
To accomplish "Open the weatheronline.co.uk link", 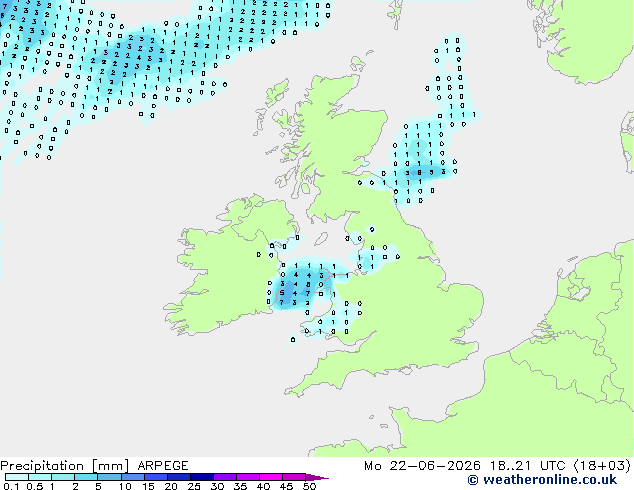I will click(x=549, y=480).
